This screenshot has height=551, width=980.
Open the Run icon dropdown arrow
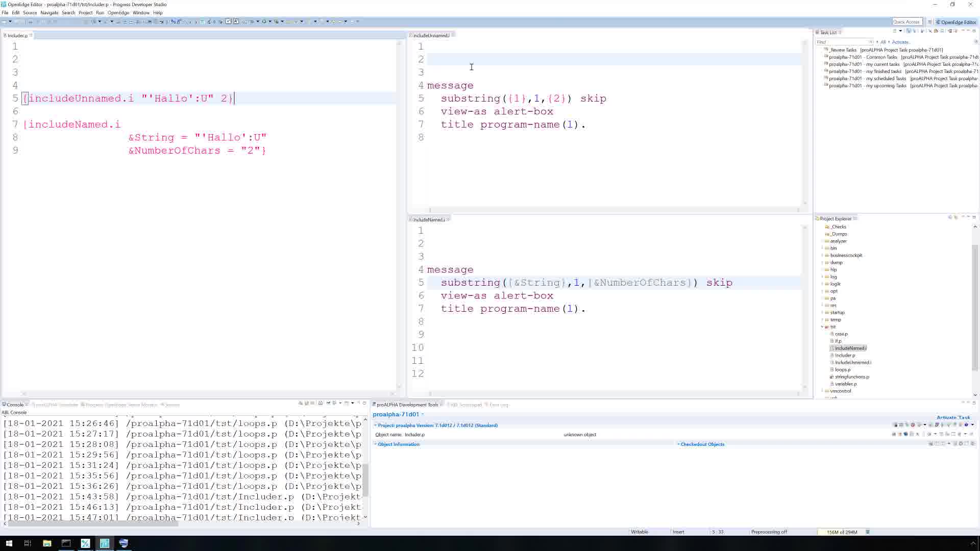(x=269, y=21)
